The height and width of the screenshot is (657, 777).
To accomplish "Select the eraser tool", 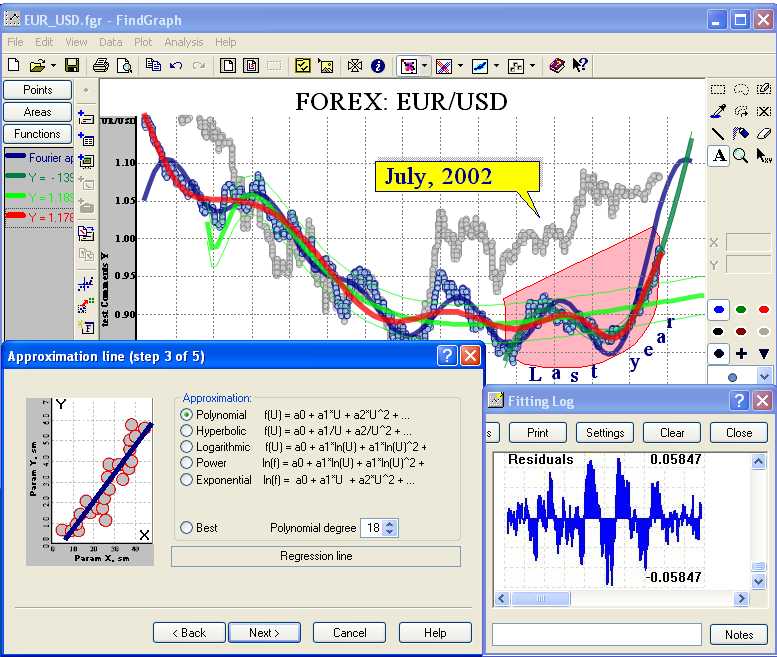I will [764, 133].
